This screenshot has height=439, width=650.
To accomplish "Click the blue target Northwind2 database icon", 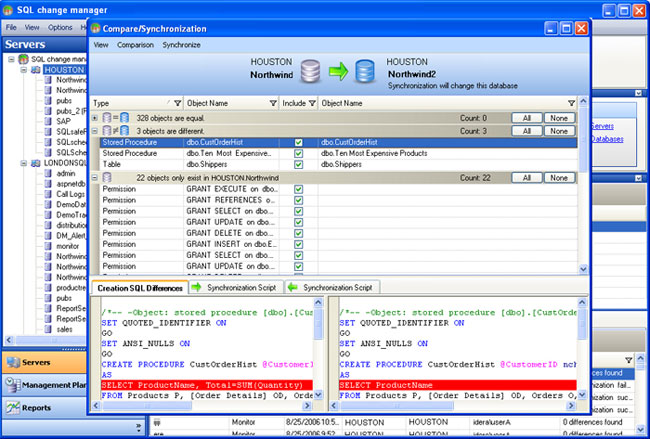I will point(365,71).
